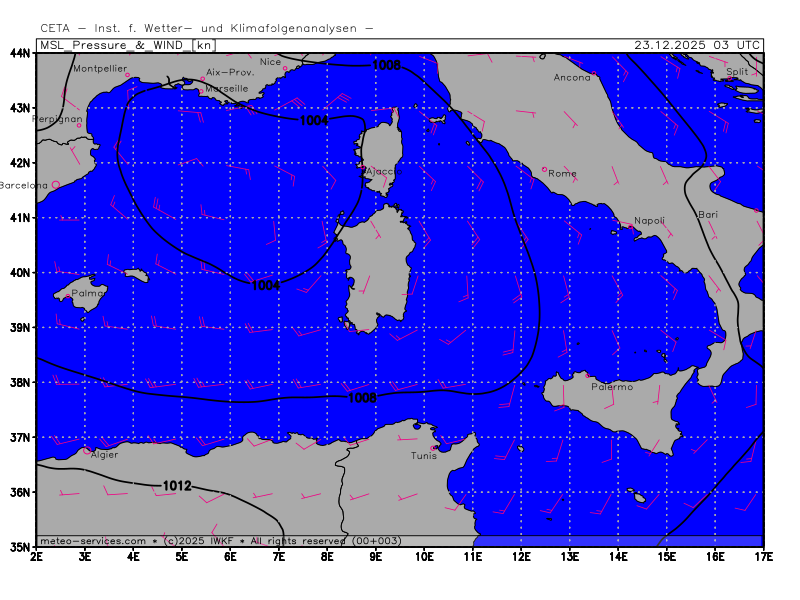Viewport: 800px width, 600px height.
Task: Click the 44N latitude axis label
Action: pos(20,52)
